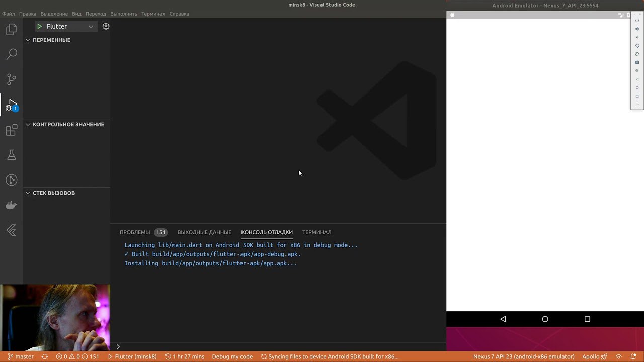This screenshot has width=644, height=362.
Task: Select the Nexus 7 API 23 device
Action: tap(524, 356)
